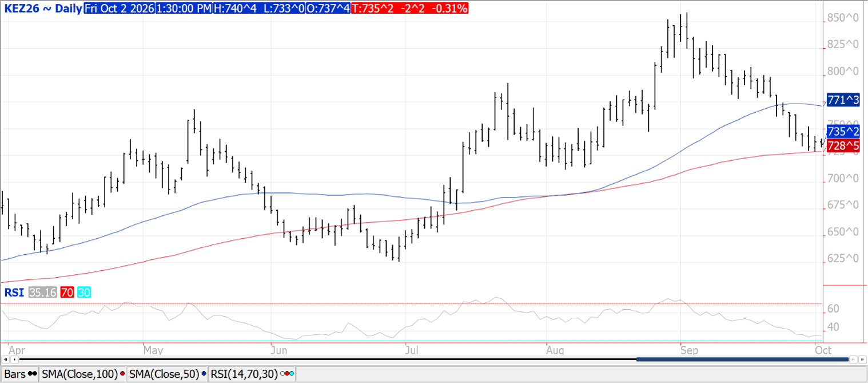
Task: Open the SMA(Close,100) study button
Action: (x=83, y=374)
